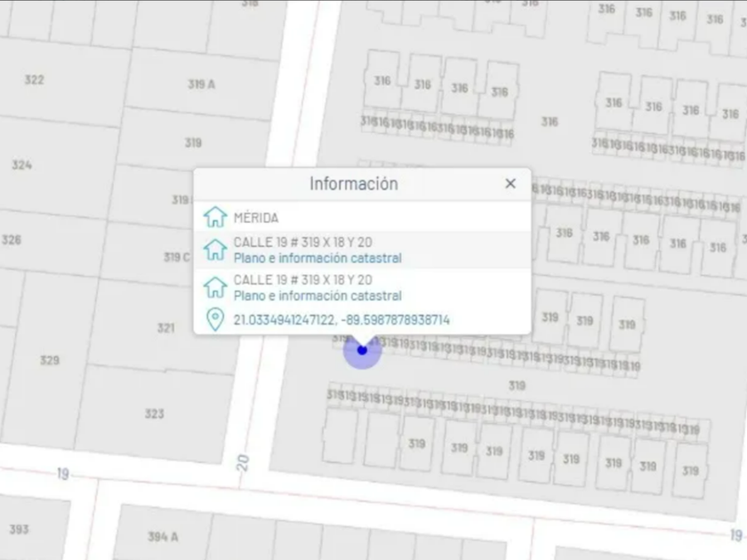Select parcel 322 on the map

point(35,79)
